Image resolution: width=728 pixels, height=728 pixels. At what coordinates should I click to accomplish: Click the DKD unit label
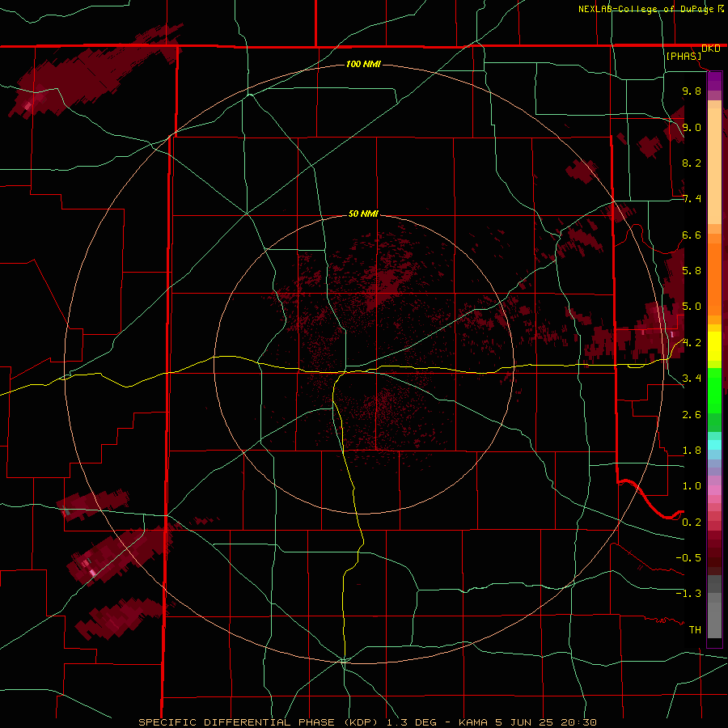click(x=710, y=49)
